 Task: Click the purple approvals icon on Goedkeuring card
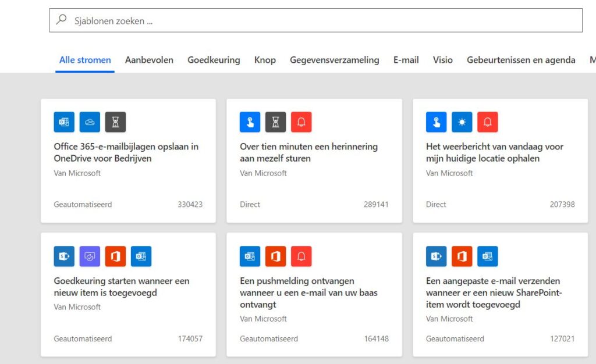click(90, 256)
